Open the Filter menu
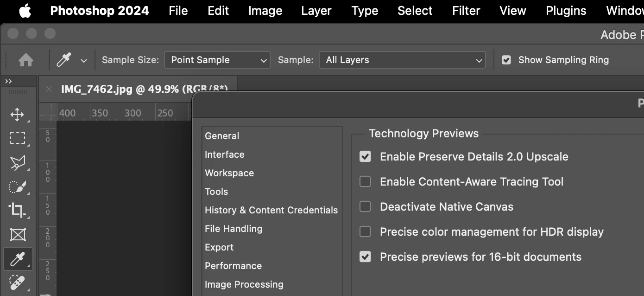644x296 pixels. tap(466, 11)
